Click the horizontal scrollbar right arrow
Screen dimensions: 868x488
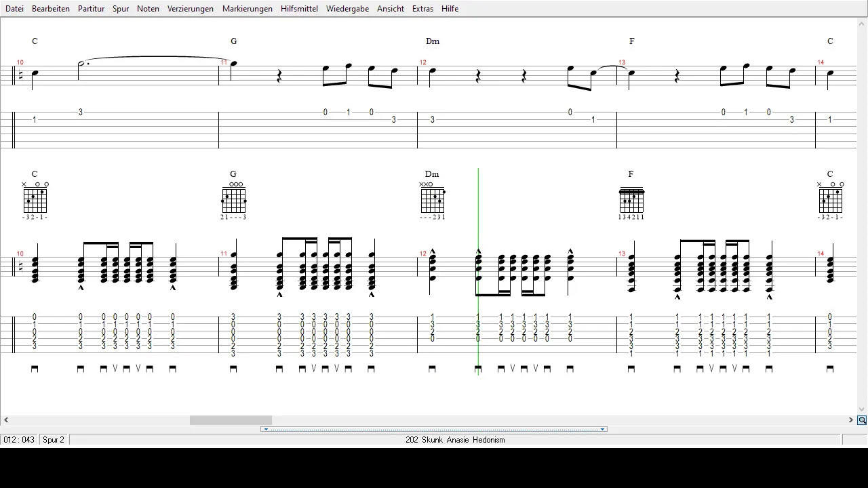click(x=851, y=420)
